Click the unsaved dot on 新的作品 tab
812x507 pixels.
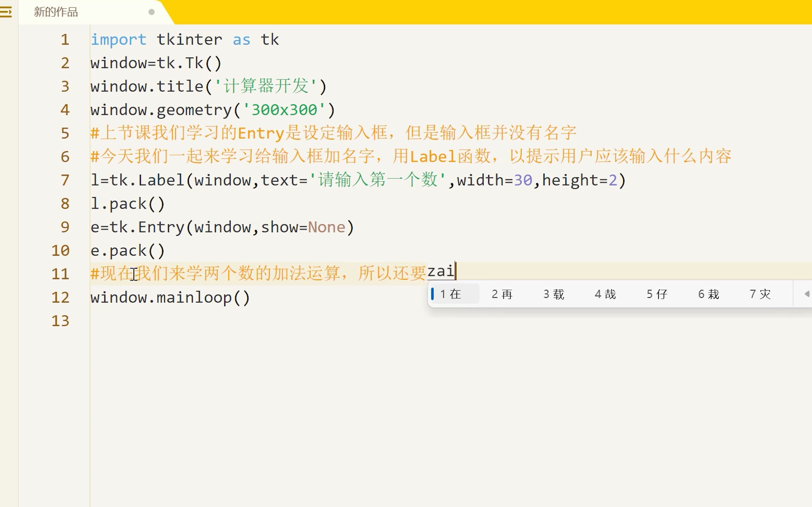pyautogui.click(x=151, y=12)
